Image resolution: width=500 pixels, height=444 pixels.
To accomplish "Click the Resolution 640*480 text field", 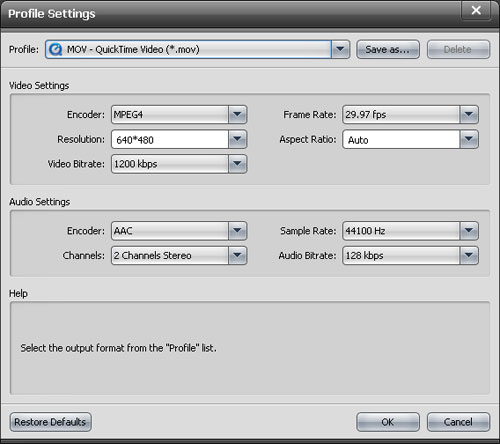I will [x=170, y=139].
